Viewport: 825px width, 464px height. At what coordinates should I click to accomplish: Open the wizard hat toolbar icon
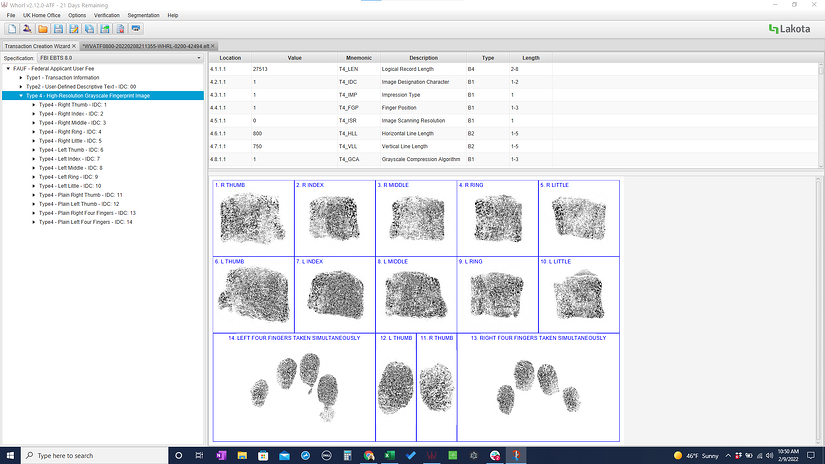coord(27,29)
